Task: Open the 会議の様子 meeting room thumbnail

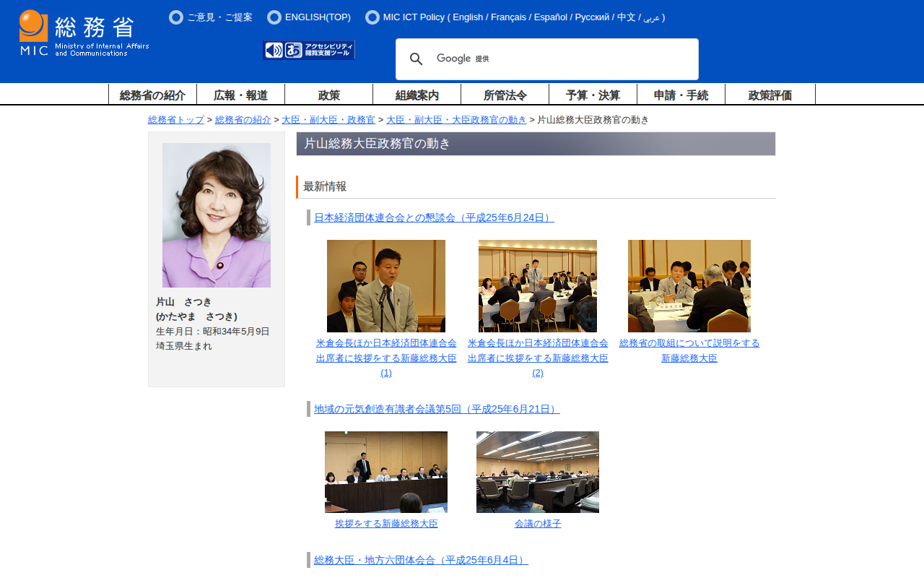Action: coord(538,472)
